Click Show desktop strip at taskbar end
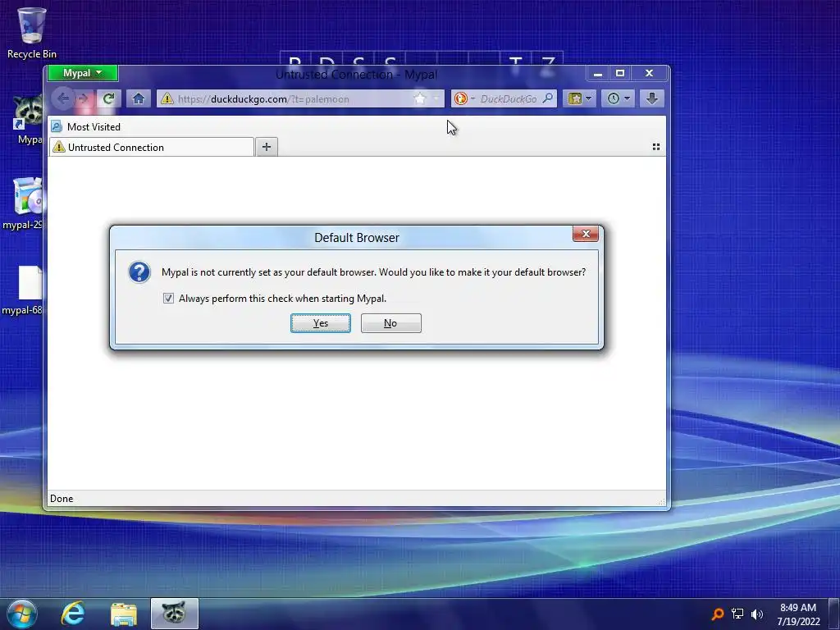Screen dimensions: 840x630 pyautogui.click(x=834, y=614)
